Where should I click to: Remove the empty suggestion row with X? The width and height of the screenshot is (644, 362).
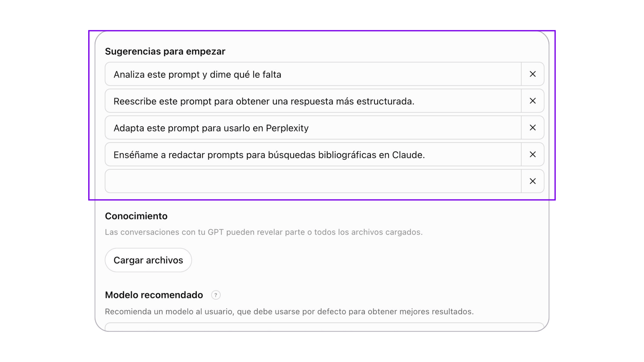[533, 181]
